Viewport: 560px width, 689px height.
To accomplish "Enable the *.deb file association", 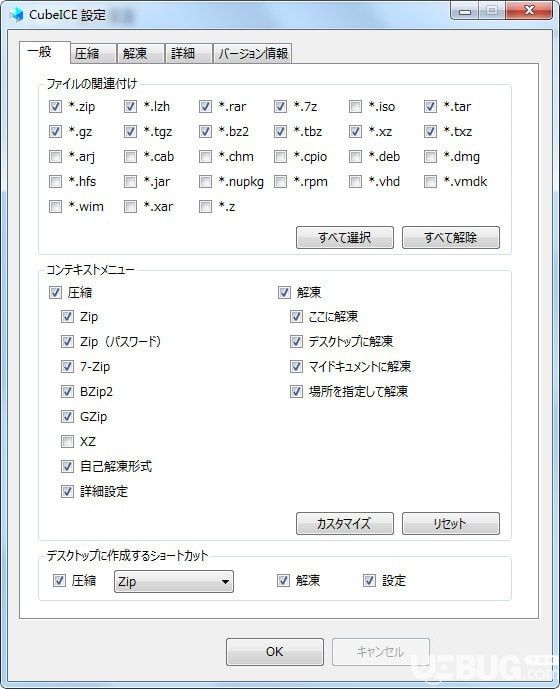I will (355, 156).
